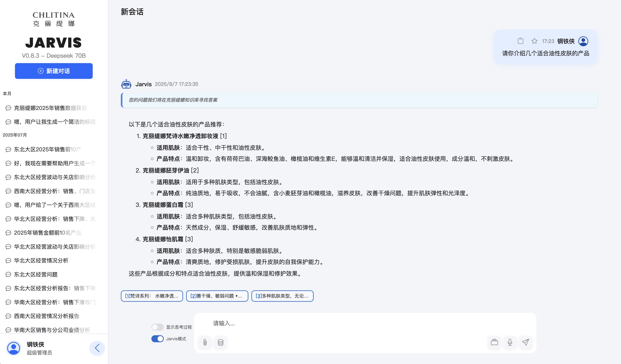This screenshot has height=364, width=621.
Task: Click 超级管理员 role label
Action: click(39, 353)
